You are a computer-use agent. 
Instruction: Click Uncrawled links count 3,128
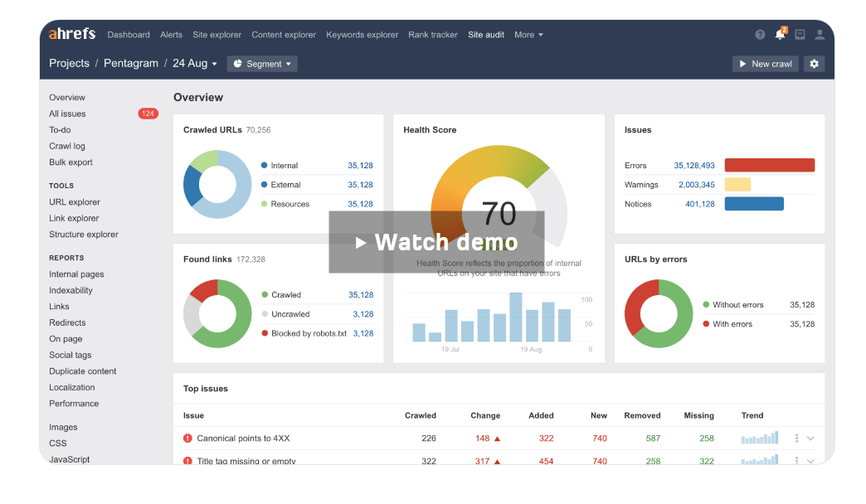(362, 314)
